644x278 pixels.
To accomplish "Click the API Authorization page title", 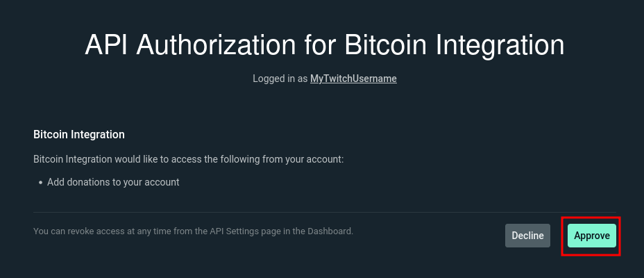I will (324, 45).
